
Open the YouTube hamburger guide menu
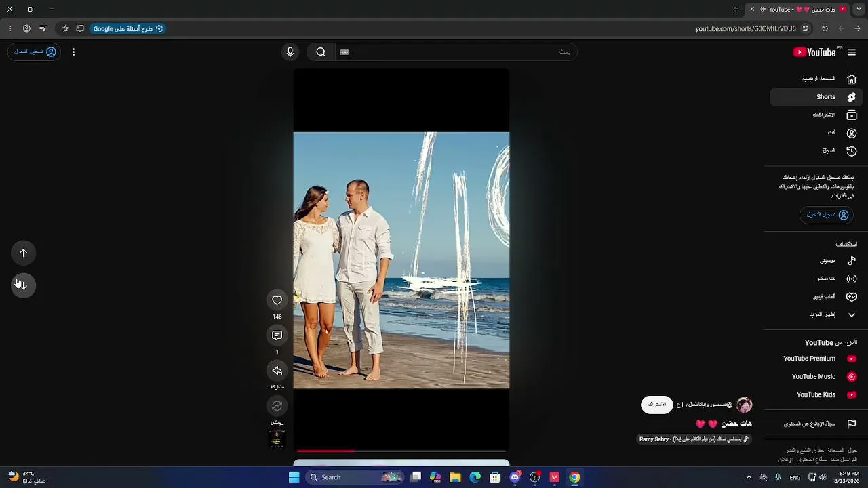852,52
